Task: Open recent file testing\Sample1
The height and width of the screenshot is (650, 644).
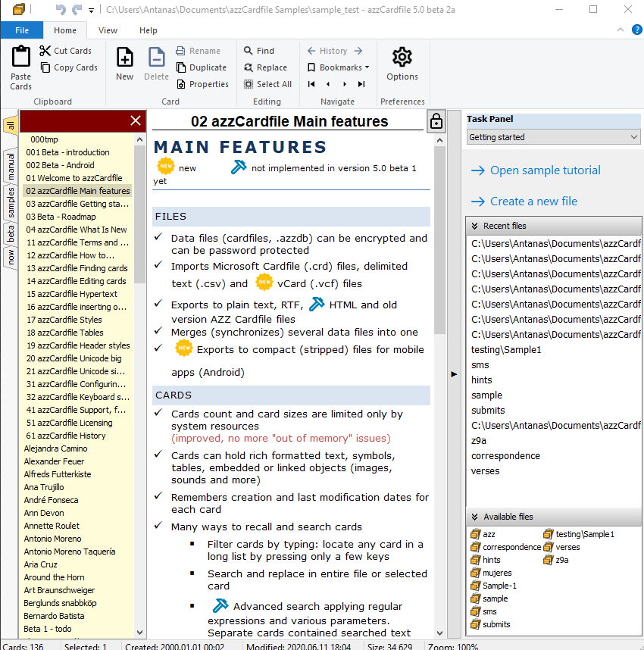Action: tap(506, 350)
